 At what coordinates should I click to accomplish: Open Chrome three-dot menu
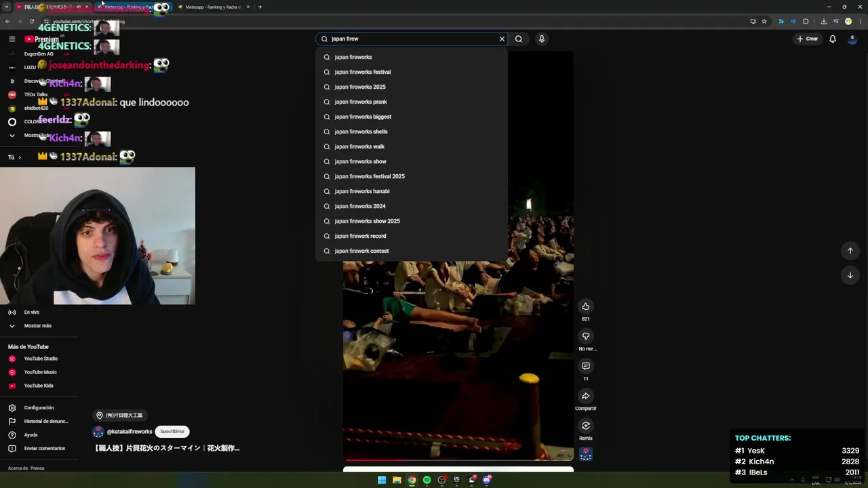tap(860, 21)
